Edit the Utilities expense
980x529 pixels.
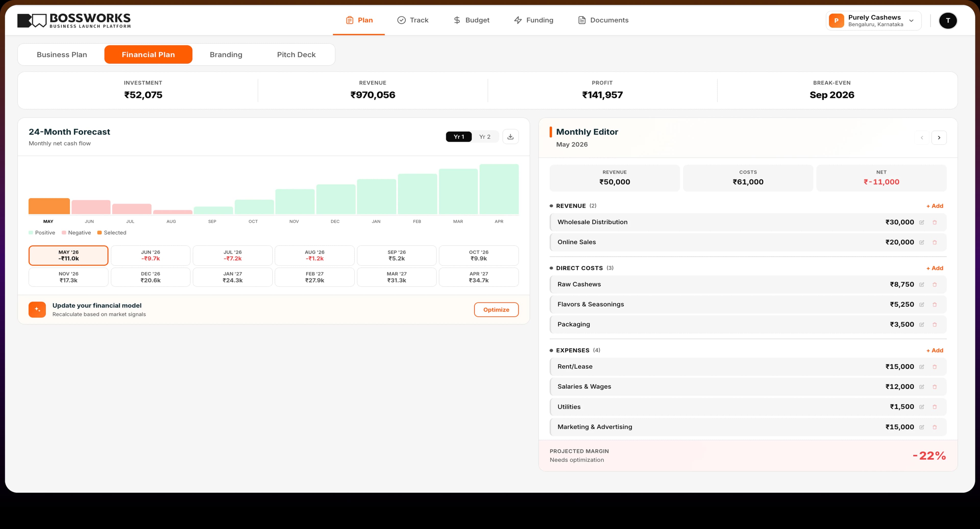pos(921,407)
